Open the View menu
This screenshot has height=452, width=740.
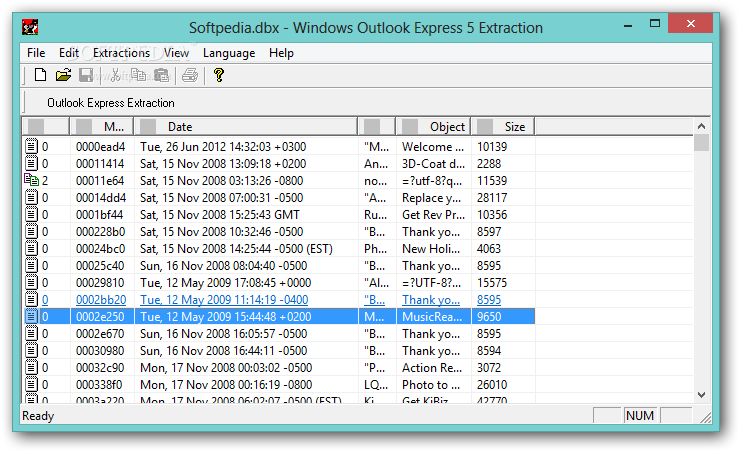pyautogui.click(x=176, y=53)
